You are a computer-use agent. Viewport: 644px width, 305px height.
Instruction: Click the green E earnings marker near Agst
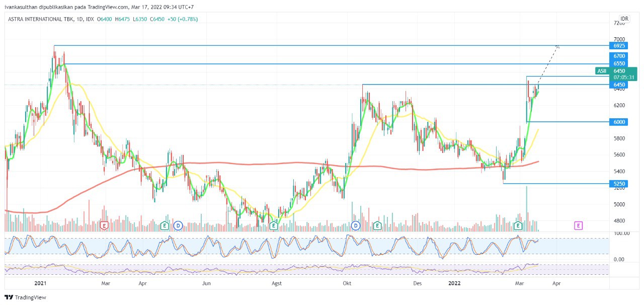tap(274, 225)
